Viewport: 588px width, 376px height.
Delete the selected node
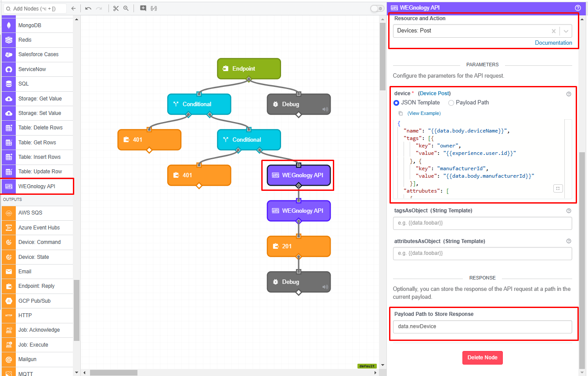482,358
